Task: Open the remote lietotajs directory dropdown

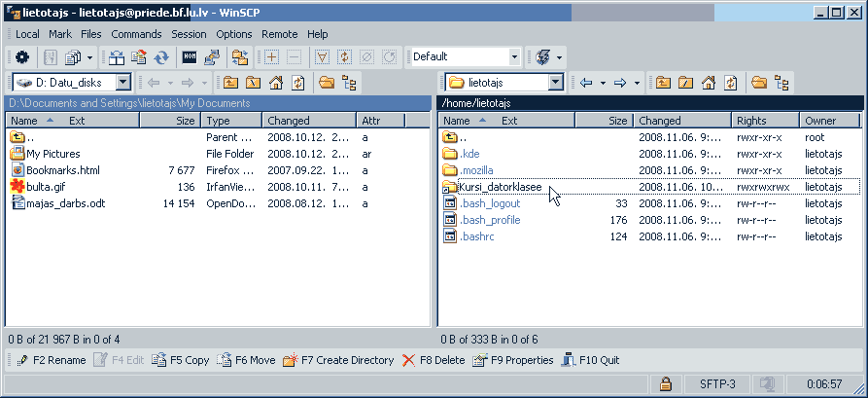Action: tap(556, 83)
